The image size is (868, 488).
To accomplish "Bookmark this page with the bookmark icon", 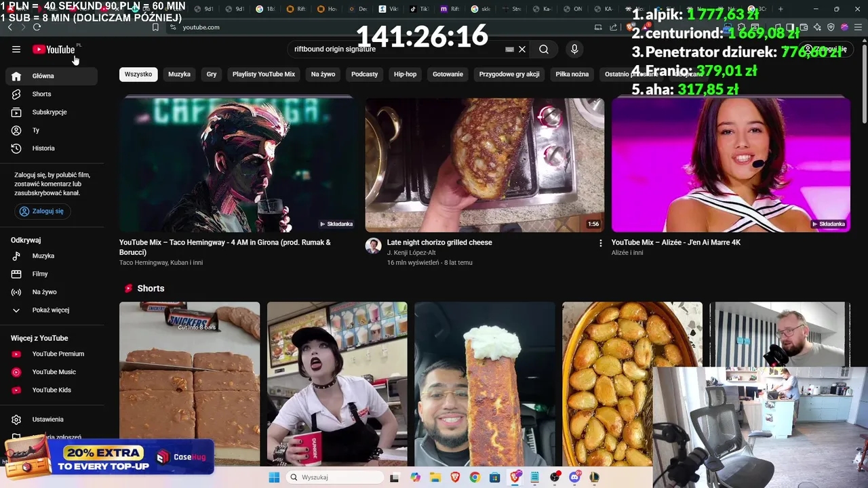I will (155, 27).
